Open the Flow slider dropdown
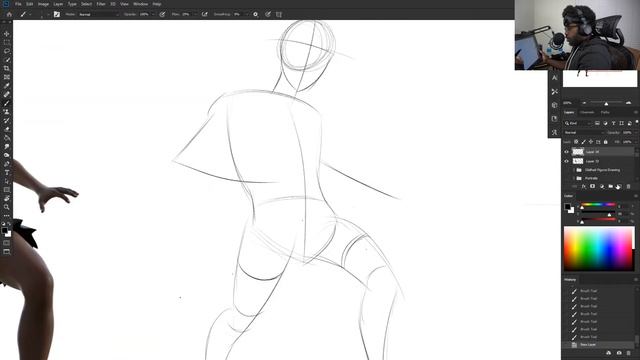Viewport: 640px width, 360px height. click(195, 14)
